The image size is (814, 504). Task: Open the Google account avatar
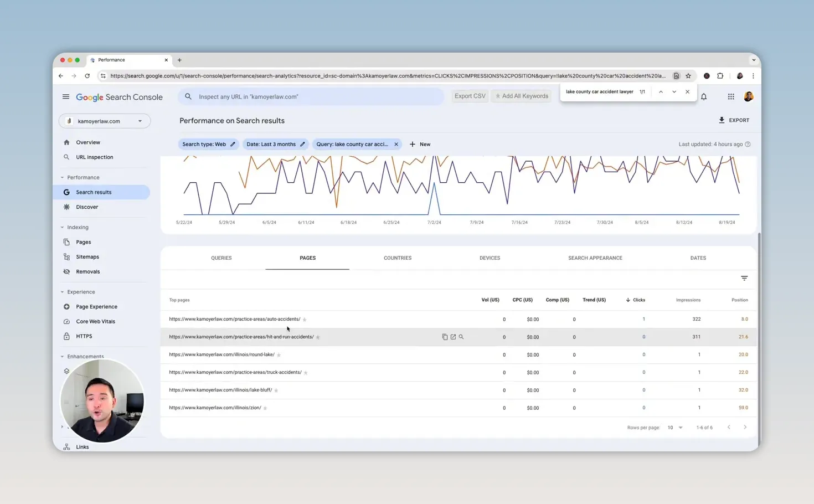click(749, 96)
